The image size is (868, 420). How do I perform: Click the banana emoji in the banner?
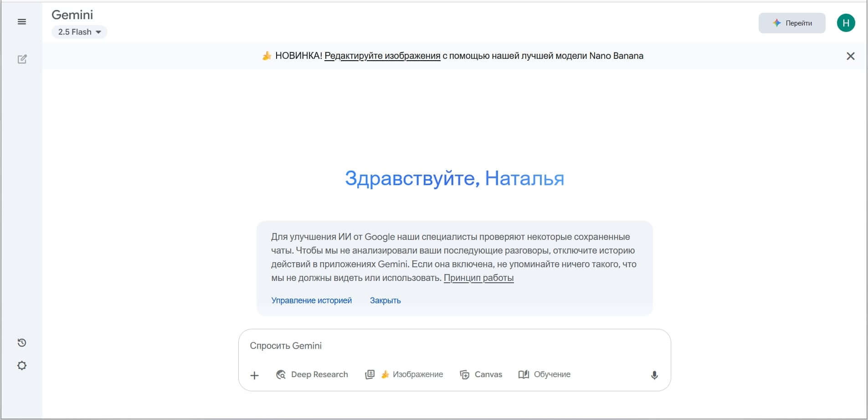tap(267, 56)
